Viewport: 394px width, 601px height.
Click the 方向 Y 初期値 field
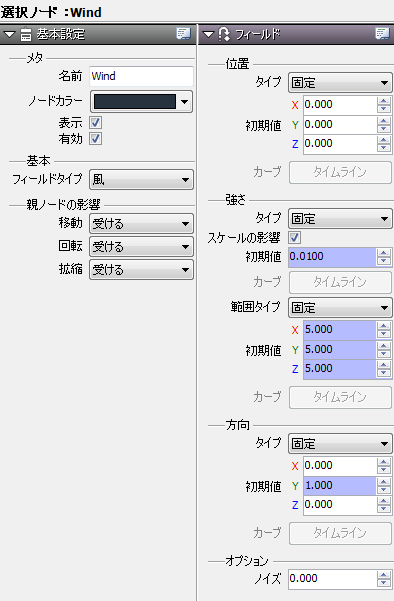340,485
